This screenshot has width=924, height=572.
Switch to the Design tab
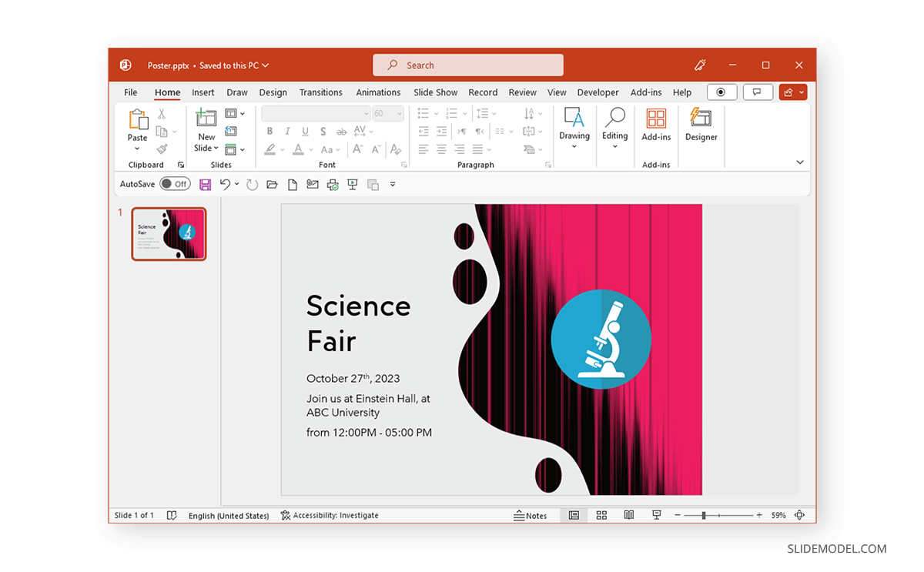(x=273, y=92)
